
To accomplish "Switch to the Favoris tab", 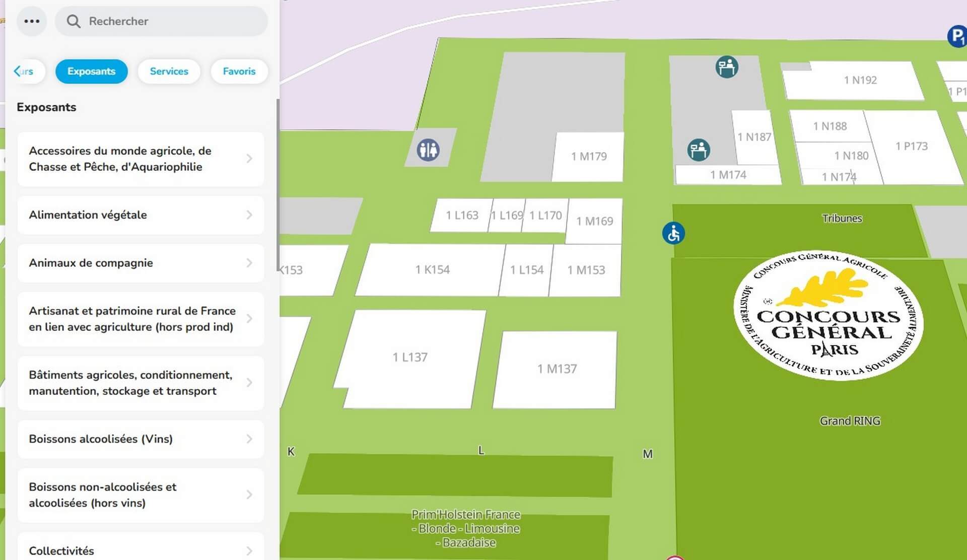I will pos(239,72).
